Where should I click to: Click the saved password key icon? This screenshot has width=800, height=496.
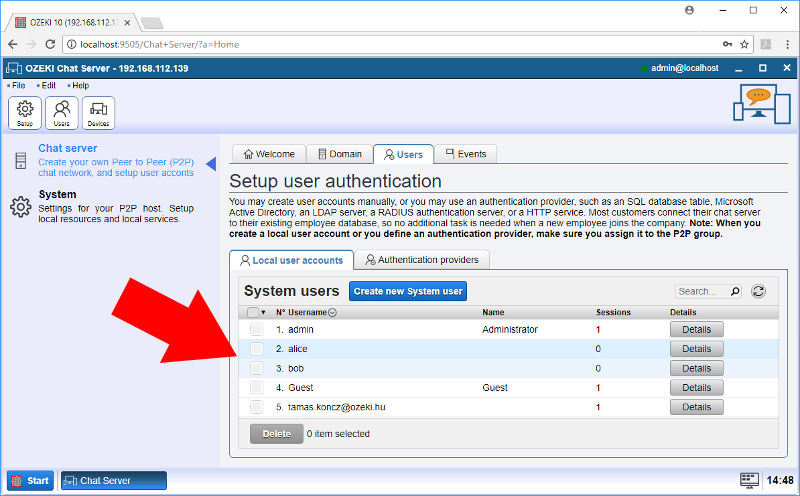(728, 44)
